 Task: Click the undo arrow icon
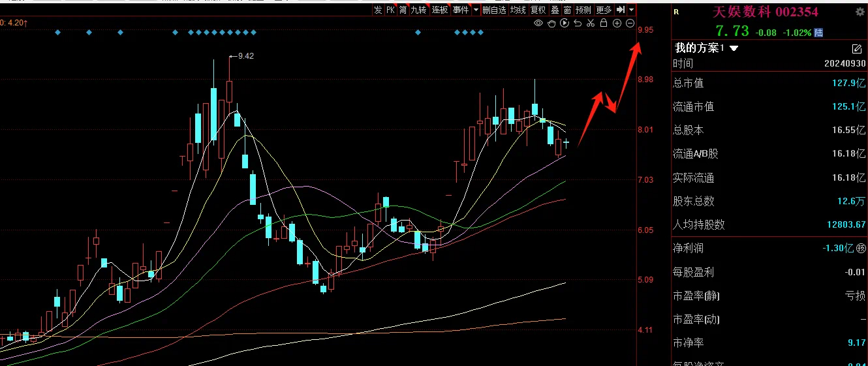click(x=578, y=23)
